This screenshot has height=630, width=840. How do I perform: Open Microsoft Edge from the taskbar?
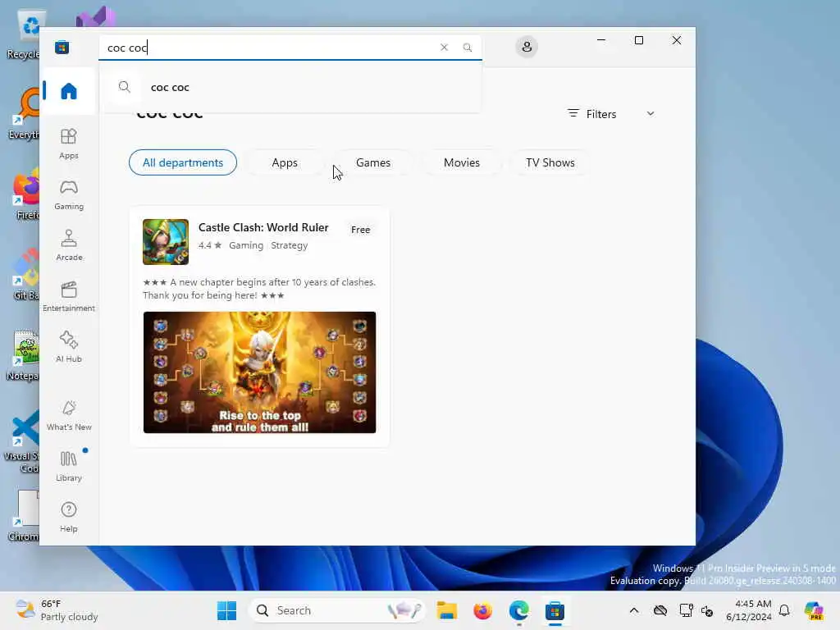click(518, 610)
